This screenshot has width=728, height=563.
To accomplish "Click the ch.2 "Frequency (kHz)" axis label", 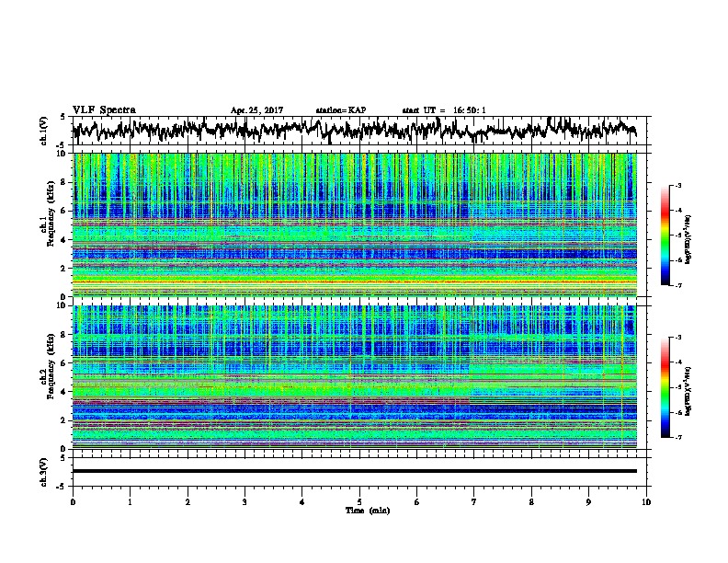I will pyautogui.click(x=51, y=366).
